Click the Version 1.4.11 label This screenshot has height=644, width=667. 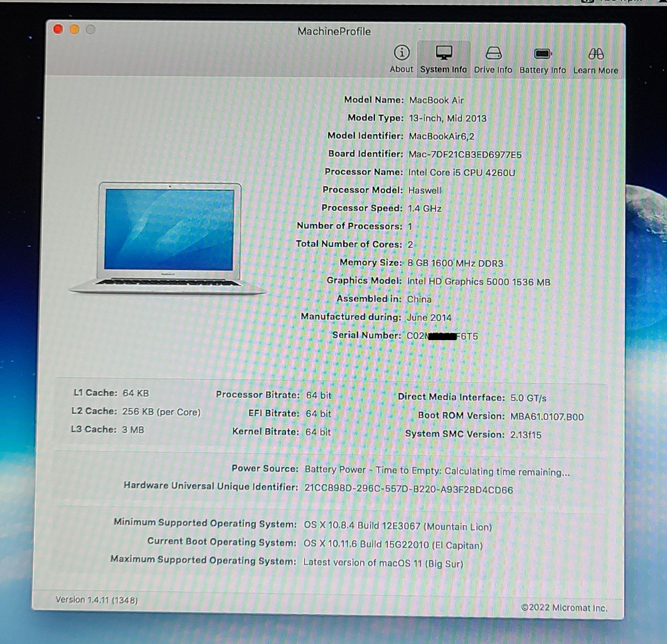point(97,600)
